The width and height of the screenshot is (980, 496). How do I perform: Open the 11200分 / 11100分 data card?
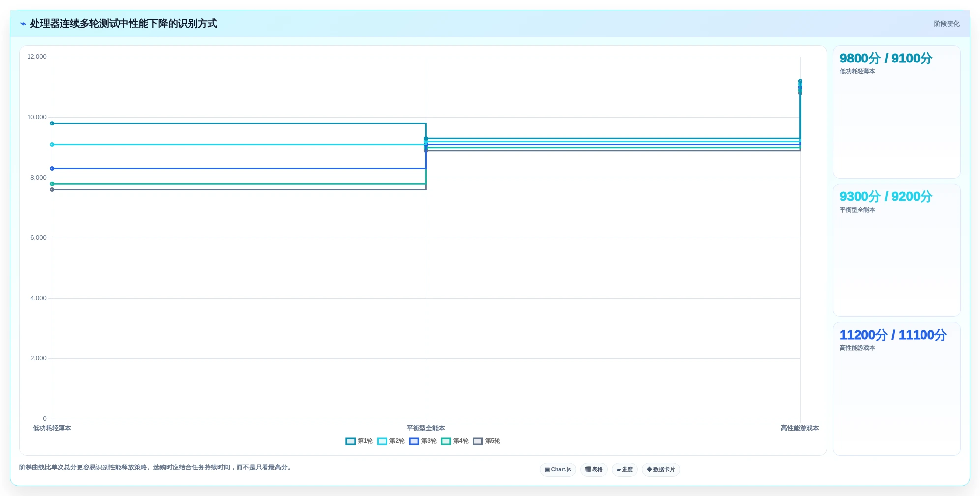pyautogui.click(x=896, y=389)
